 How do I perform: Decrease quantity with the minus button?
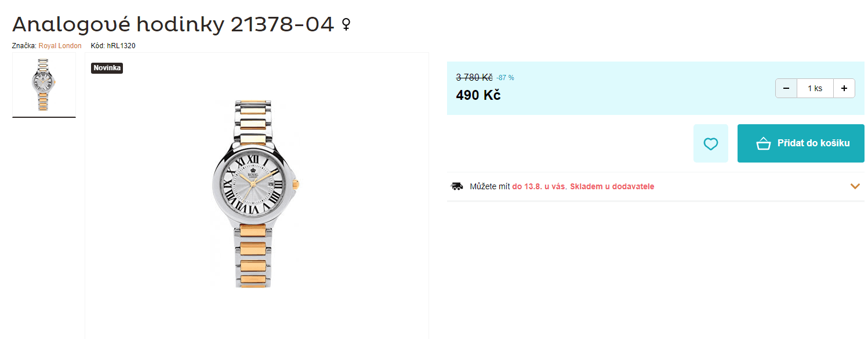click(x=786, y=88)
